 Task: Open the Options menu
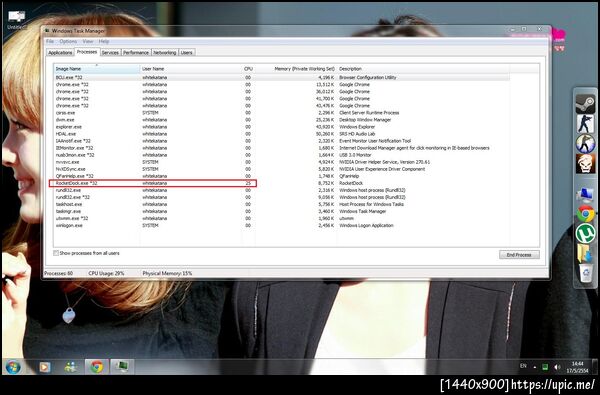(x=68, y=41)
